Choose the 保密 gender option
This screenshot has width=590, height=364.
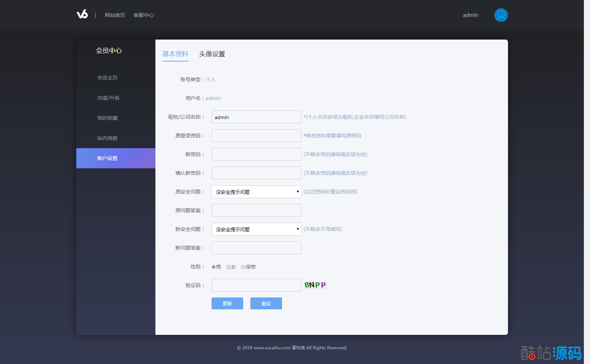coord(243,267)
